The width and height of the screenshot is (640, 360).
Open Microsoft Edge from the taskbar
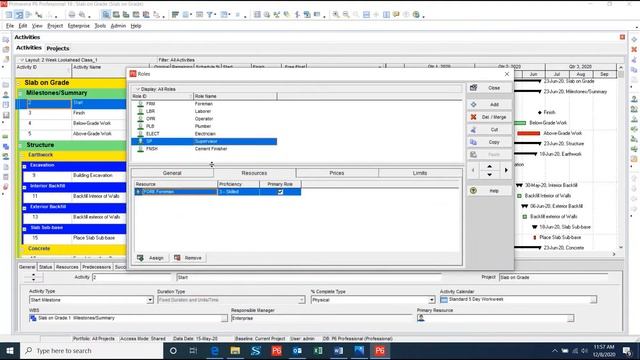click(x=215, y=351)
